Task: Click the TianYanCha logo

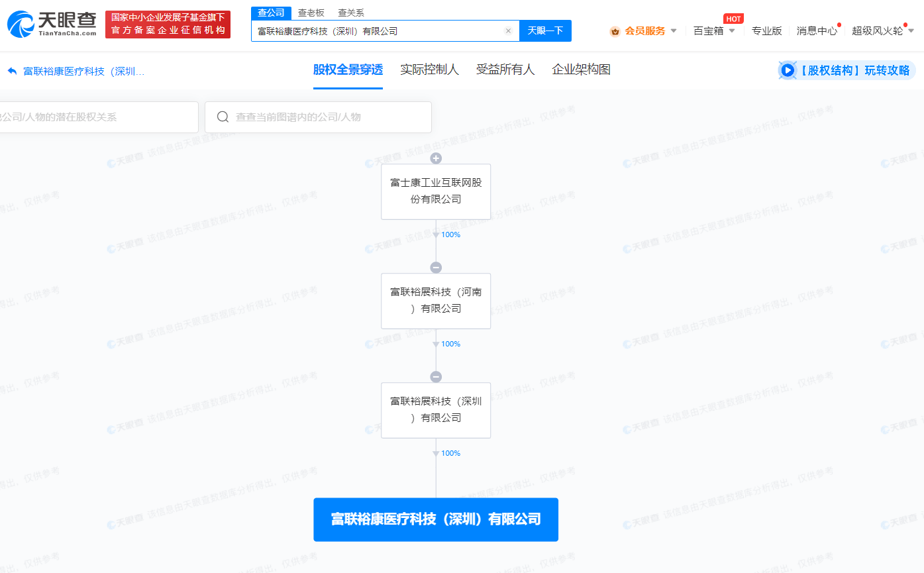Action: coord(52,25)
